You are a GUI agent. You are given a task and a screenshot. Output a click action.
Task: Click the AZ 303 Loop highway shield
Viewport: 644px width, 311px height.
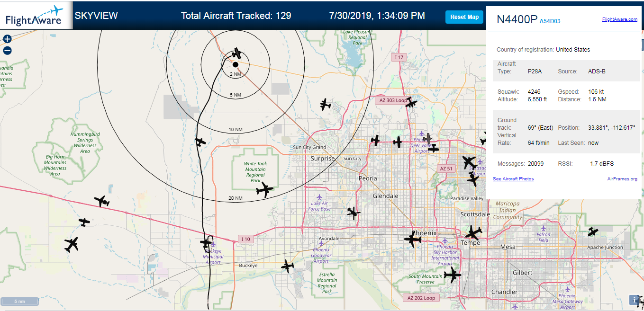(393, 100)
